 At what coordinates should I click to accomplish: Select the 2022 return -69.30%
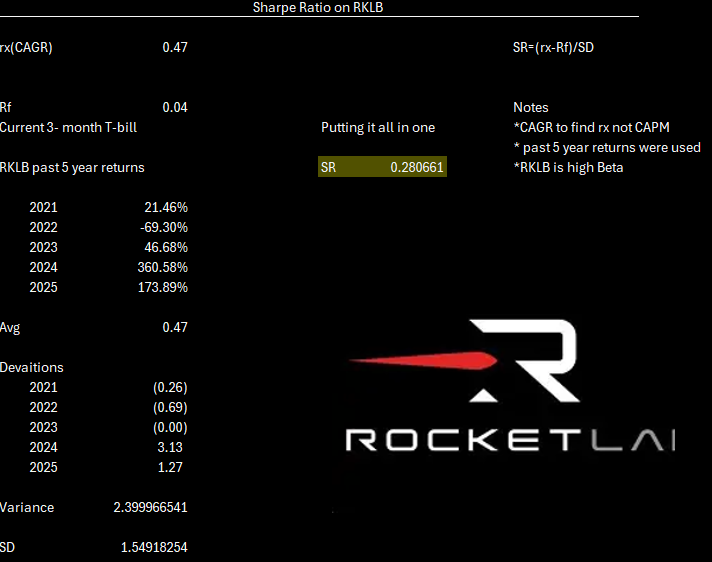[x=163, y=227]
